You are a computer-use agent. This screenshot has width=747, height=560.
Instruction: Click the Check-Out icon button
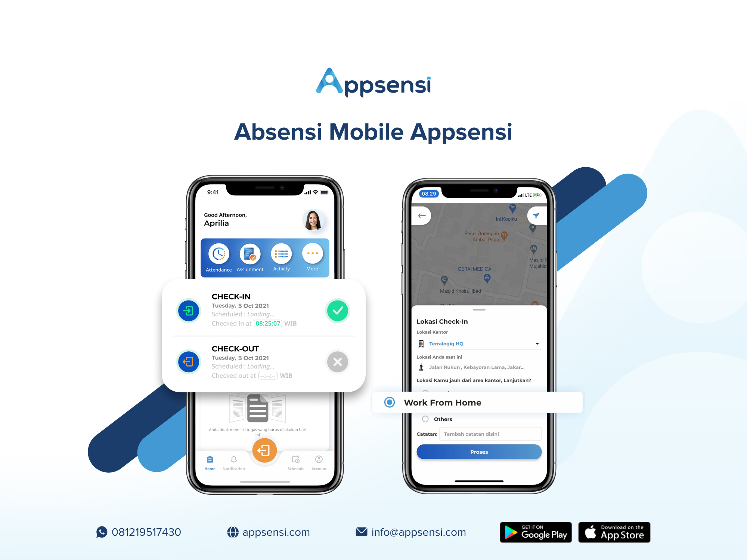(188, 362)
